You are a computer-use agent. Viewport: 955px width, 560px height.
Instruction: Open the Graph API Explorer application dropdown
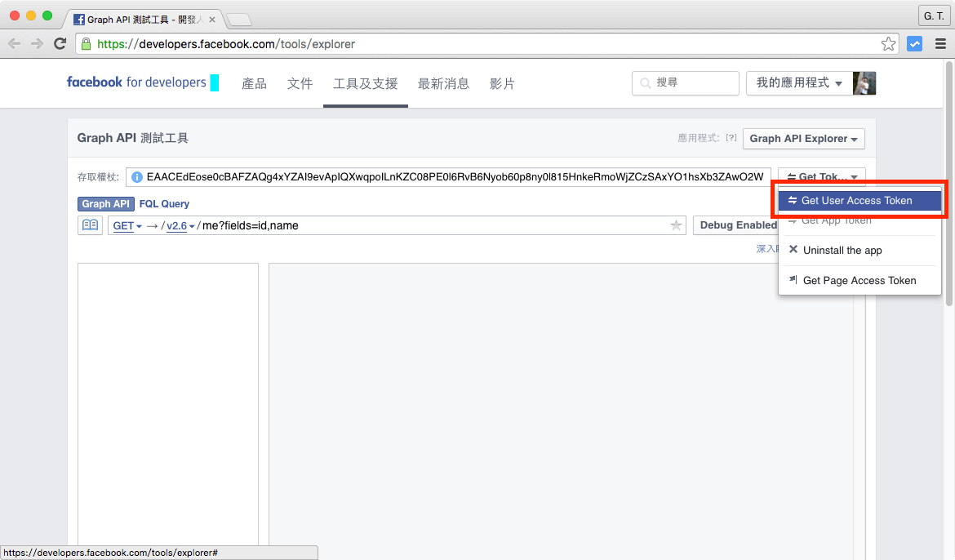(x=803, y=138)
